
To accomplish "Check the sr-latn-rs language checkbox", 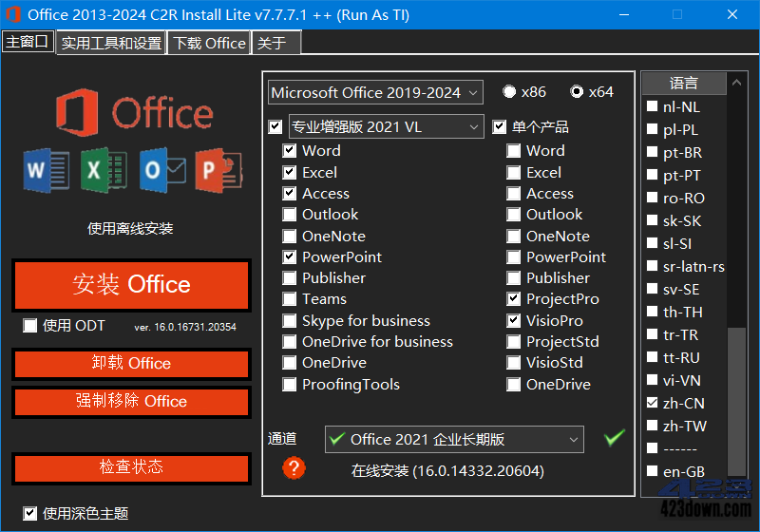I will click(x=653, y=266).
